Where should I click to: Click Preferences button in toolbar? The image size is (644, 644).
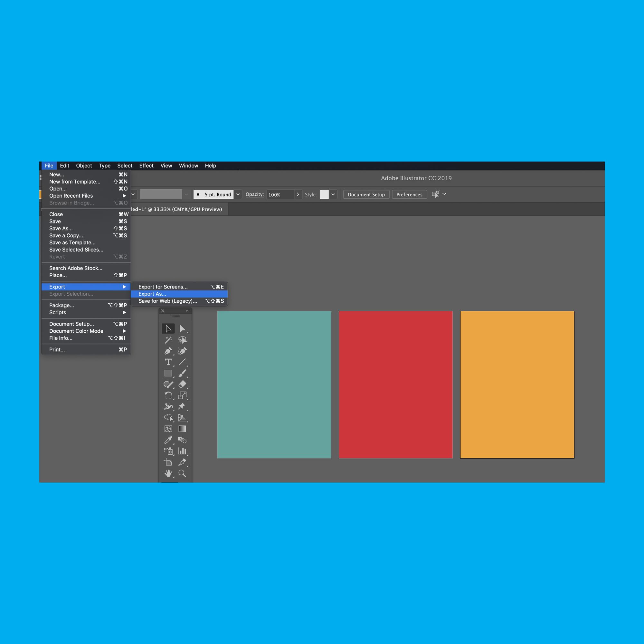click(x=409, y=194)
